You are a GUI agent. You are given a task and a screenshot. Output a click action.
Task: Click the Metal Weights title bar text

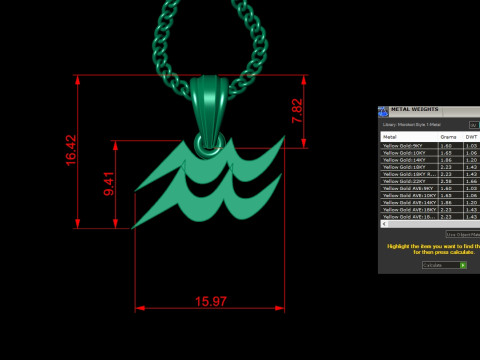[x=414, y=109]
